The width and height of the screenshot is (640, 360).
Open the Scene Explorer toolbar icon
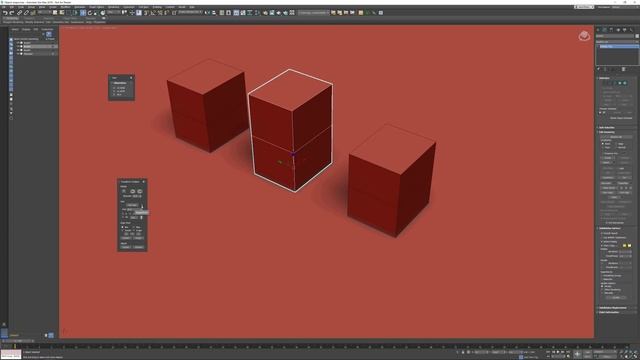click(222, 13)
